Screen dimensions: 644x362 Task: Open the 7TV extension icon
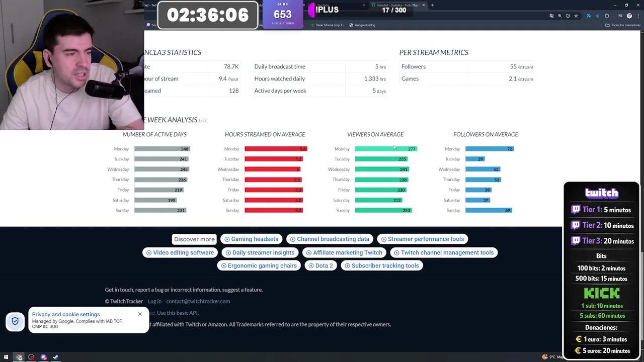pos(589,16)
